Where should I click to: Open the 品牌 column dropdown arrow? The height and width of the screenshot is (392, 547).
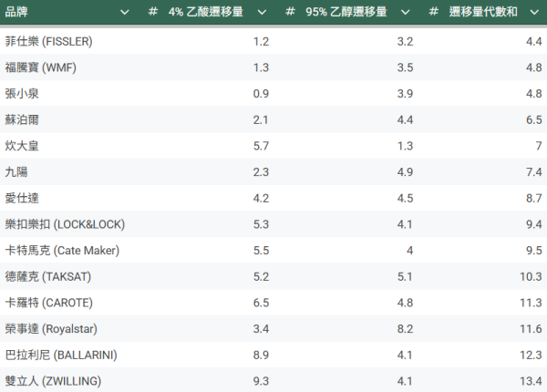coord(123,12)
